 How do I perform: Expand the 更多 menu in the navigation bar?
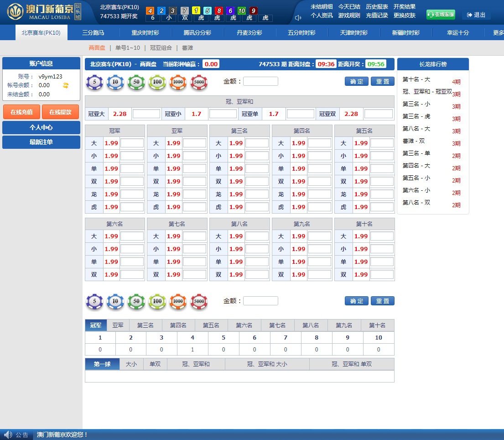[498, 33]
